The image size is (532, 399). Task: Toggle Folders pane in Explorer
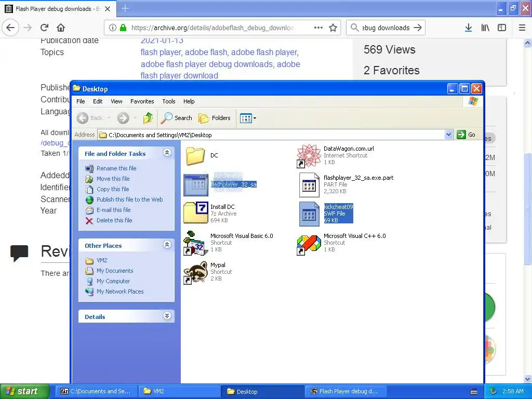click(x=215, y=118)
